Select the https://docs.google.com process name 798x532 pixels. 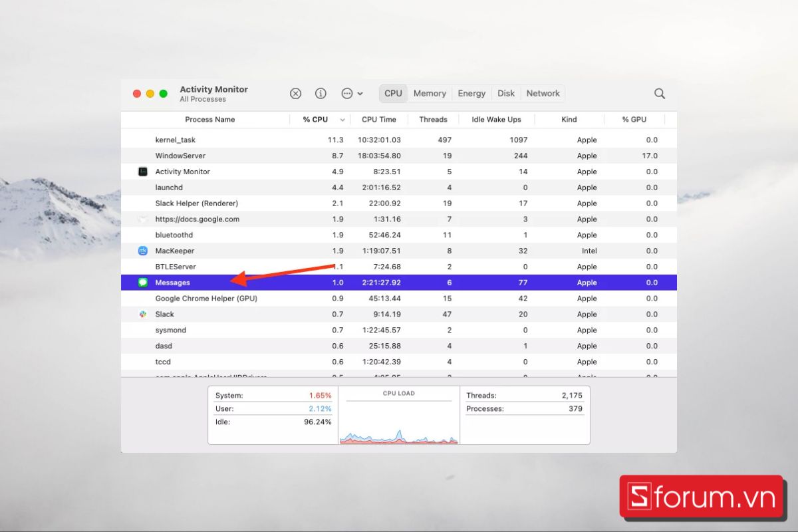pos(197,219)
